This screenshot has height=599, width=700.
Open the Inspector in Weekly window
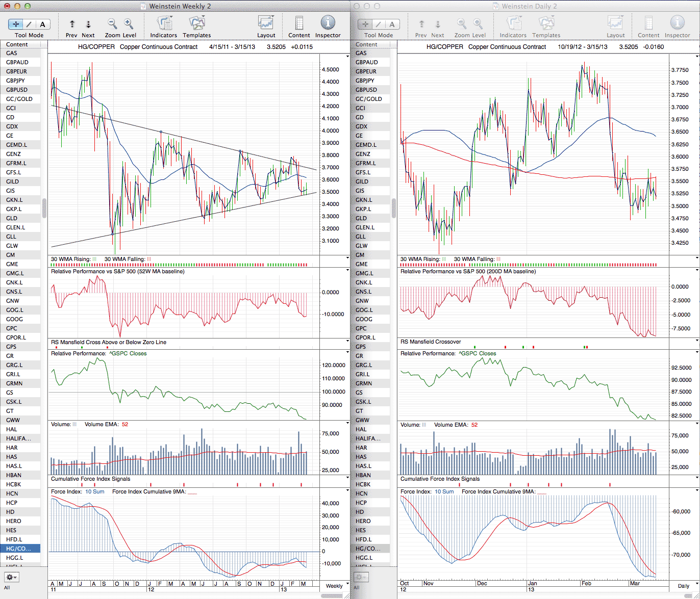(x=328, y=23)
